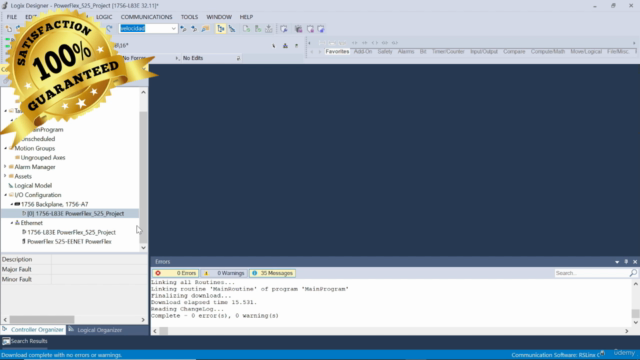Click the magnifier icon in Errors search
This screenshot has width=640, height=360.
[x=633, y=273]
